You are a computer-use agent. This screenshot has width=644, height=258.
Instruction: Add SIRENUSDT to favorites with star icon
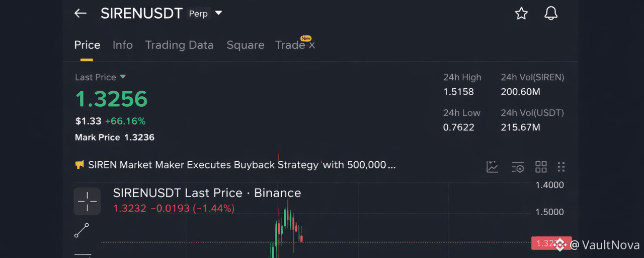[521, 14]
